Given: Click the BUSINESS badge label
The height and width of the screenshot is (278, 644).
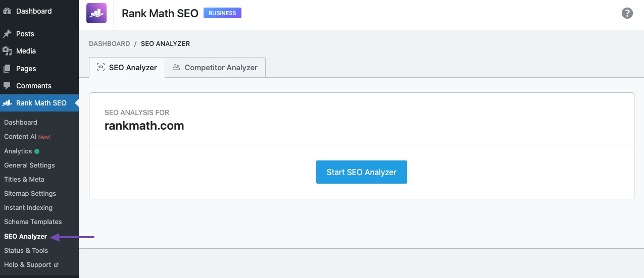Looking at the screenshot, I should coord(222,13).
